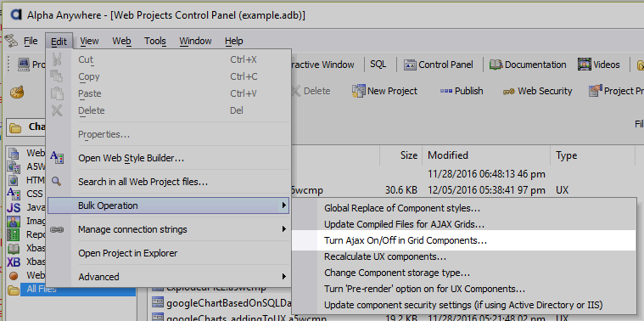Click the X Delete icon in Edit menu
Screen dimensions: 644x321
click(57, 110)
